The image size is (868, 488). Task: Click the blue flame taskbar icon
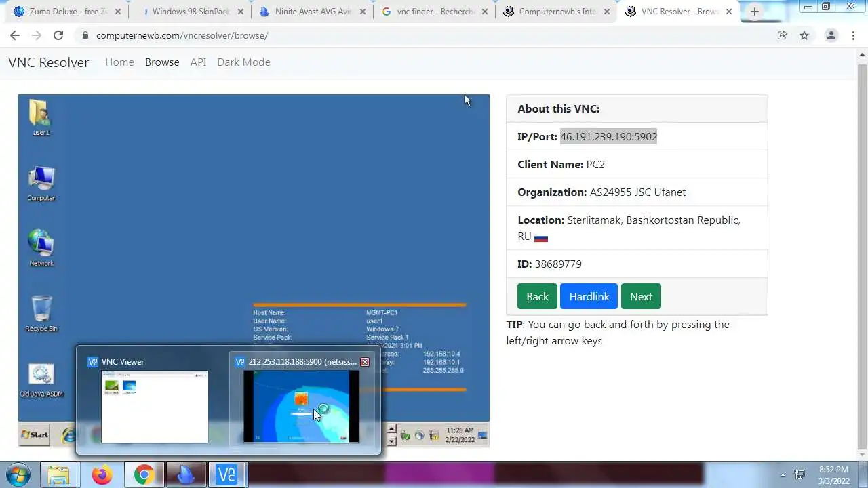(185, 474)
